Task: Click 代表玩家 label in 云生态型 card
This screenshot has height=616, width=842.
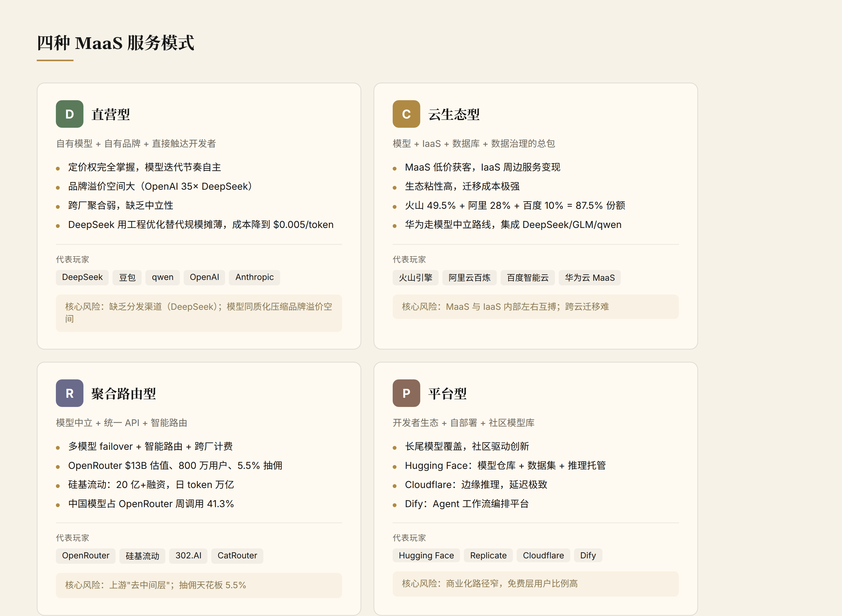Action: pyautogui.click(x=409, y=260)
